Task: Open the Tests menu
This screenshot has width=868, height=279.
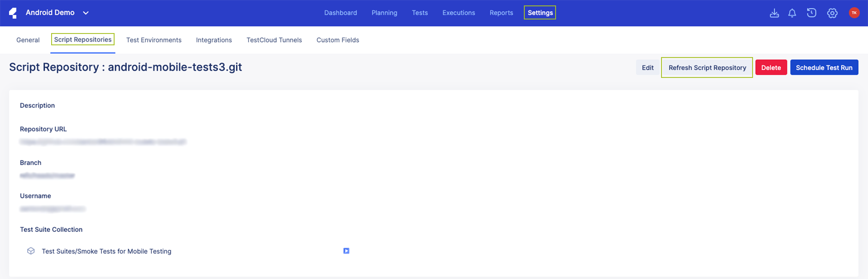Action: [x=420, y=13]
